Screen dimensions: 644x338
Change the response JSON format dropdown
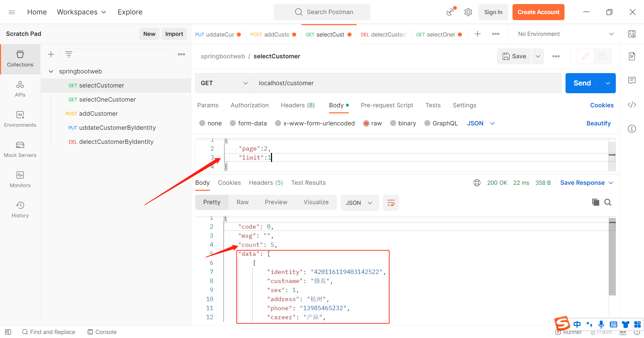pos(360,203)
